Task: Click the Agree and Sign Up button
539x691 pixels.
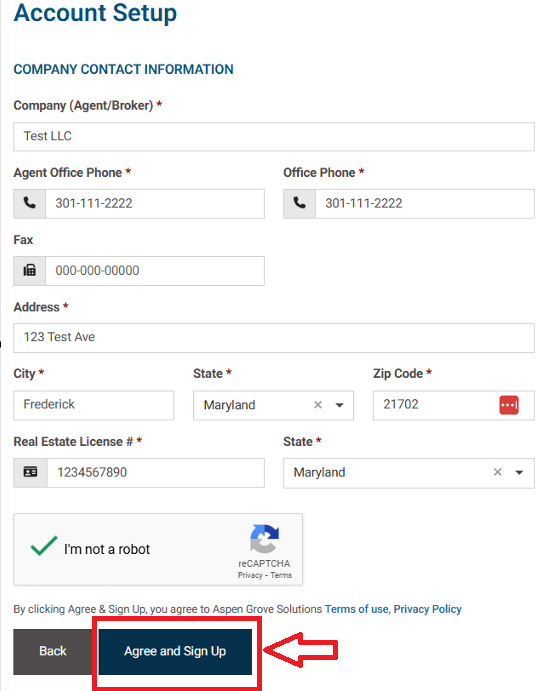Action: tap(175, 651)
